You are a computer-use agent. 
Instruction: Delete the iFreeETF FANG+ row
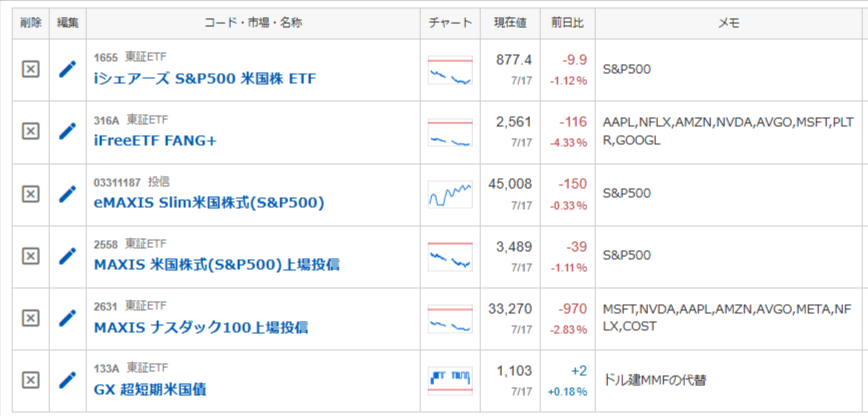coord(30,131)
